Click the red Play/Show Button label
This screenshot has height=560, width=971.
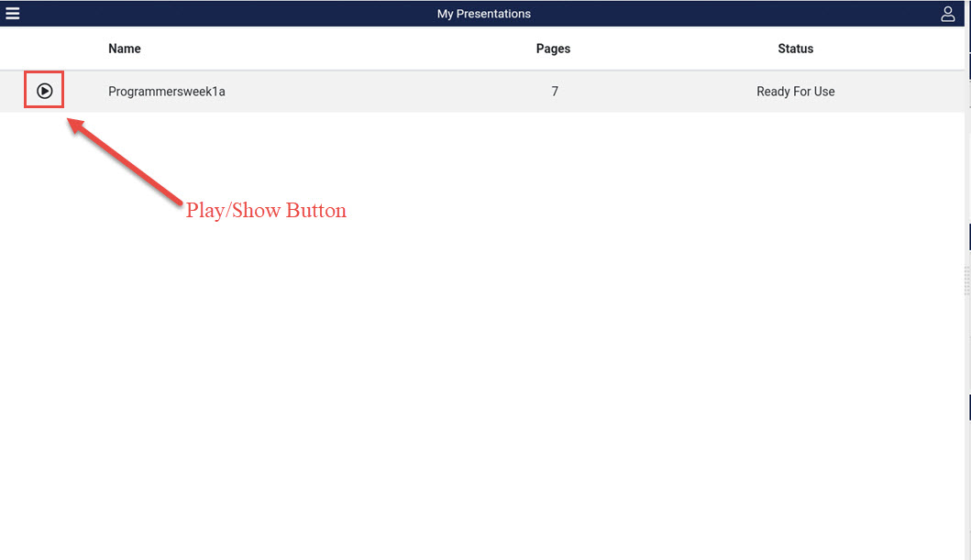pyautogui.click(x=266, y=210)
